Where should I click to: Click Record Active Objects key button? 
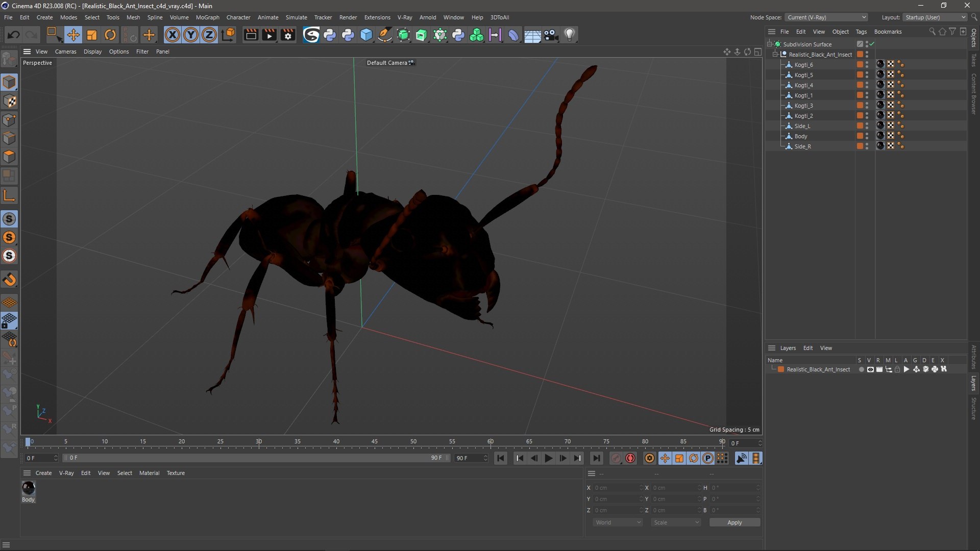(616, 458)
